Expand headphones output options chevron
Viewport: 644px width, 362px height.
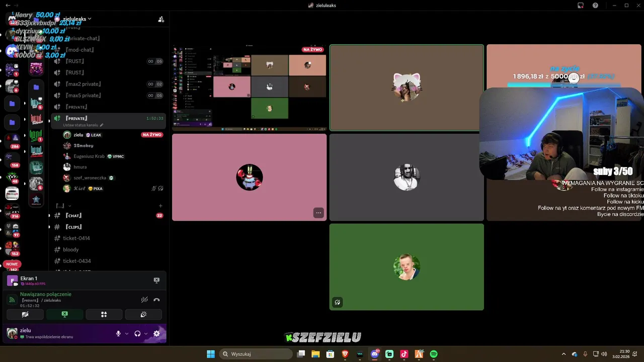point(146,333)
